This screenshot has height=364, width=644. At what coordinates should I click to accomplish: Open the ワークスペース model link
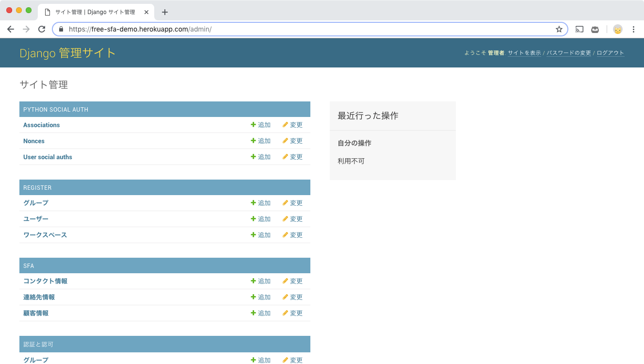(45, 235)
